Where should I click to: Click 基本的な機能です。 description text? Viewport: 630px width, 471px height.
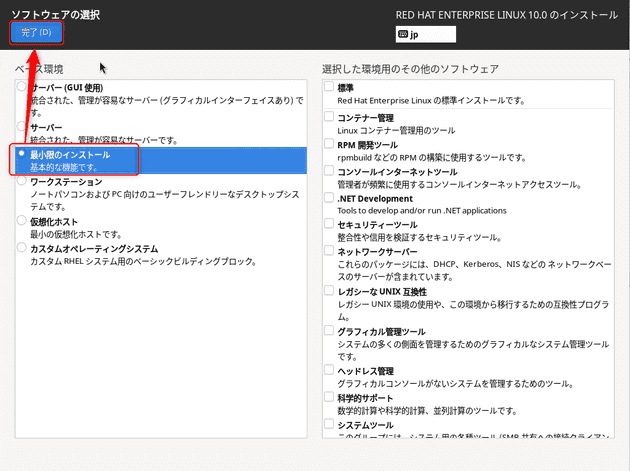point(63,167)
